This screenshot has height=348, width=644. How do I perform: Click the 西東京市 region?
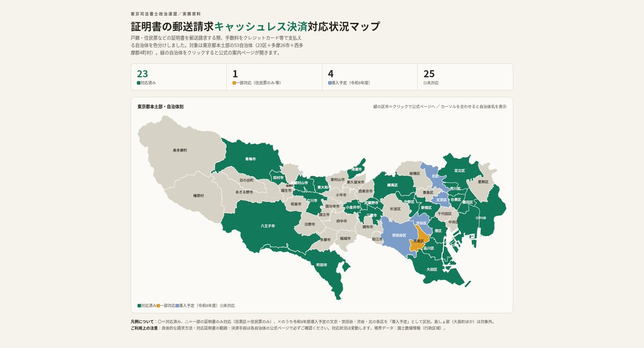coord(365,191)
